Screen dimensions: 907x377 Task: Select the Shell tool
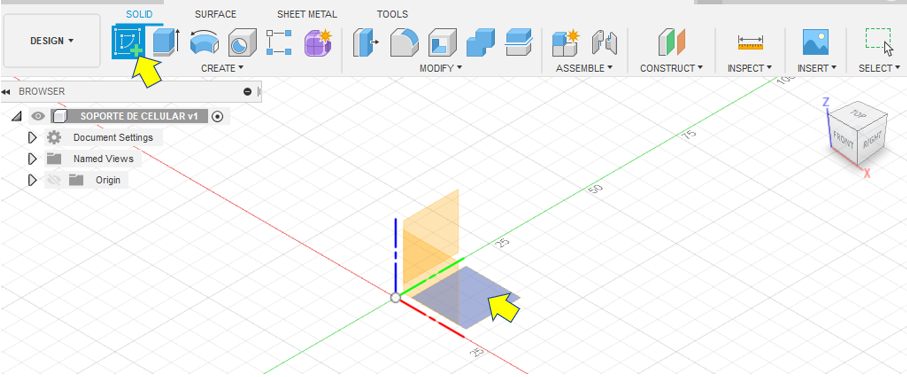443,43
